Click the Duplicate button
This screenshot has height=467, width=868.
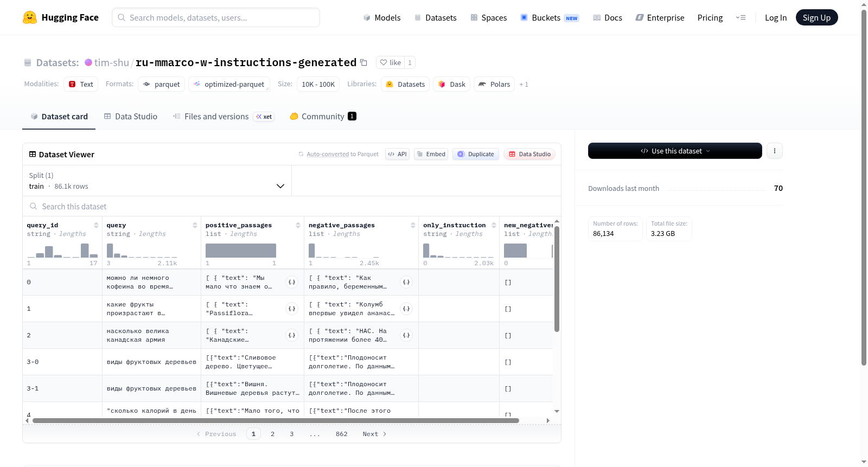[476, 154]
